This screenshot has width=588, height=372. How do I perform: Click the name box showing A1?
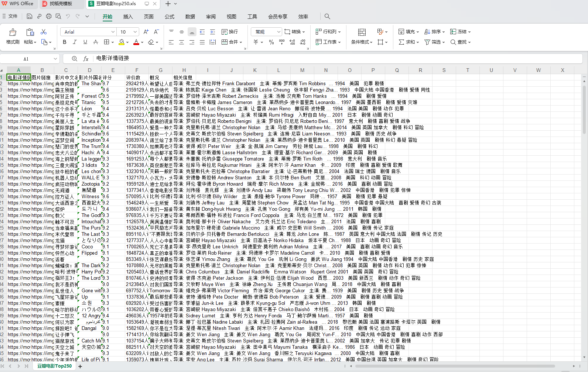click(30, 59)
